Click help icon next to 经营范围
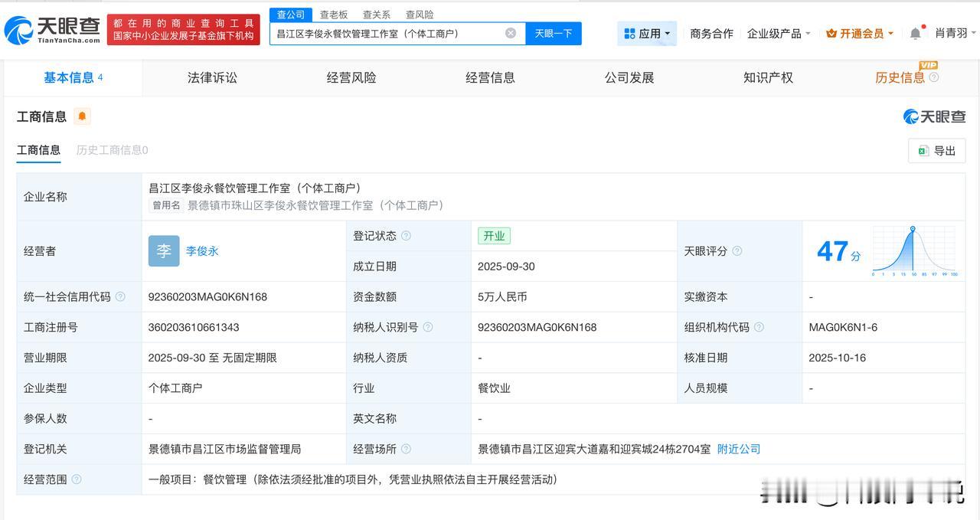980x520 pixels. point(77,479)
